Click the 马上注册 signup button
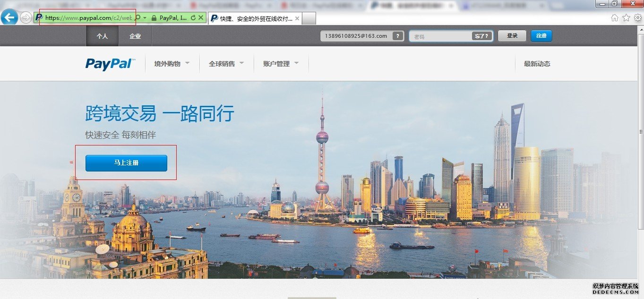Viewport: 644px width, 299px height. pyautogui.click(x=126, y=163)
